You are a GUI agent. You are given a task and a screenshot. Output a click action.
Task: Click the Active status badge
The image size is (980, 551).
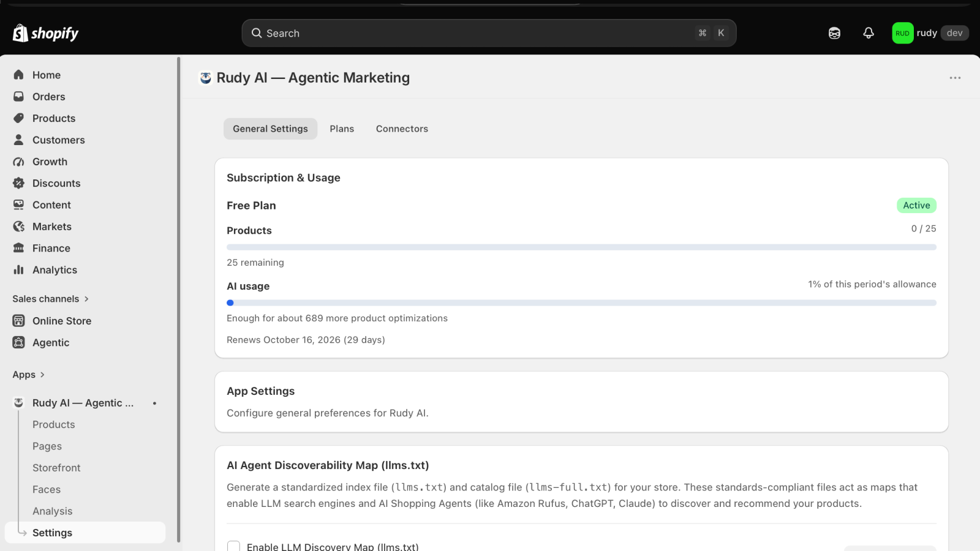[x=916, y=205]
